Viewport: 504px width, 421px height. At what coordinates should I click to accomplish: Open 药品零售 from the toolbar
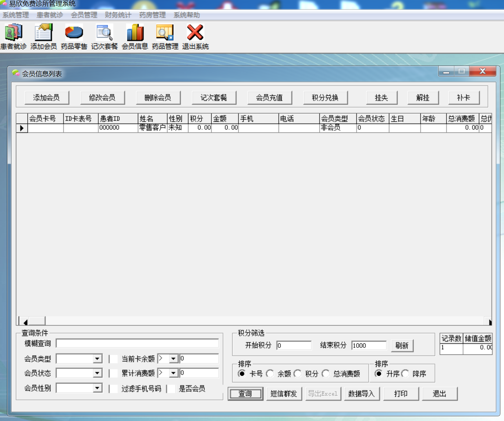pyautogui.click(x=74, y=35)
